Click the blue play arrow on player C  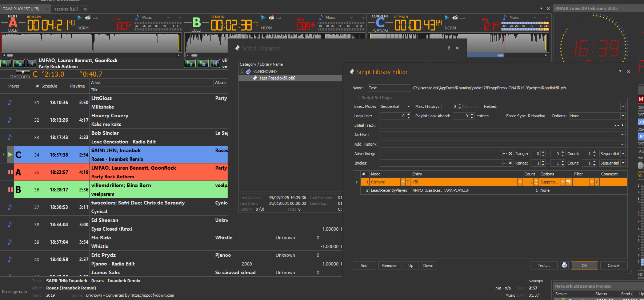pos(447,17)
